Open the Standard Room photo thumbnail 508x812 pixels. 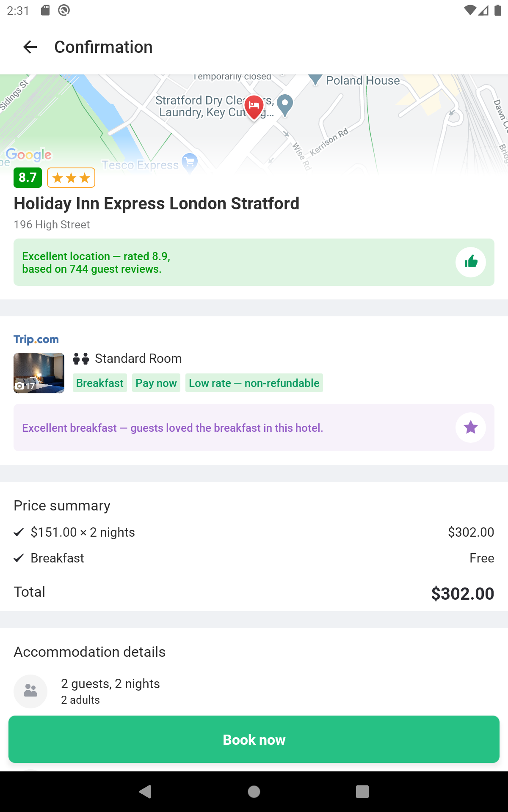click(x=39, y=373)
